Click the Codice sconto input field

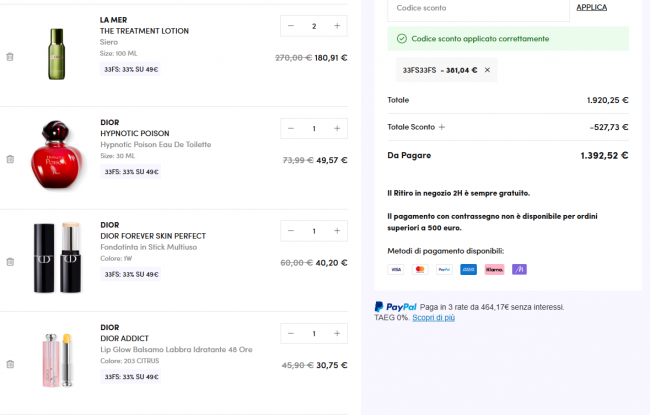(x=478, y=9)
